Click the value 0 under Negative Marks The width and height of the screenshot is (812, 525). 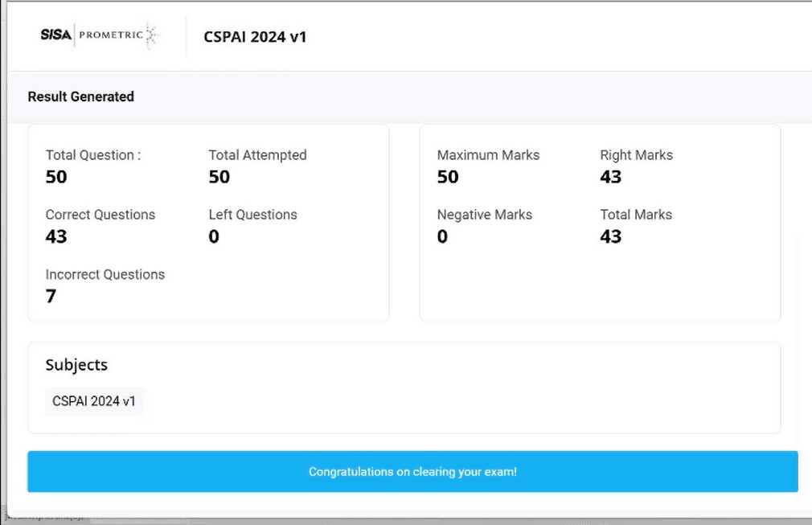pyautogui.click(x=442, y=236)
